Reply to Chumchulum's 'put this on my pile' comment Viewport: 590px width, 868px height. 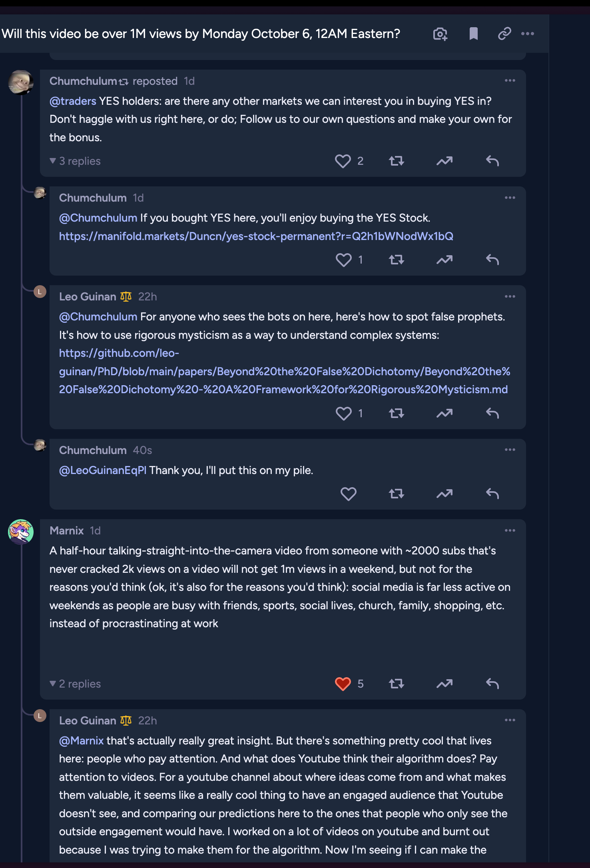(x=492, y=494)
